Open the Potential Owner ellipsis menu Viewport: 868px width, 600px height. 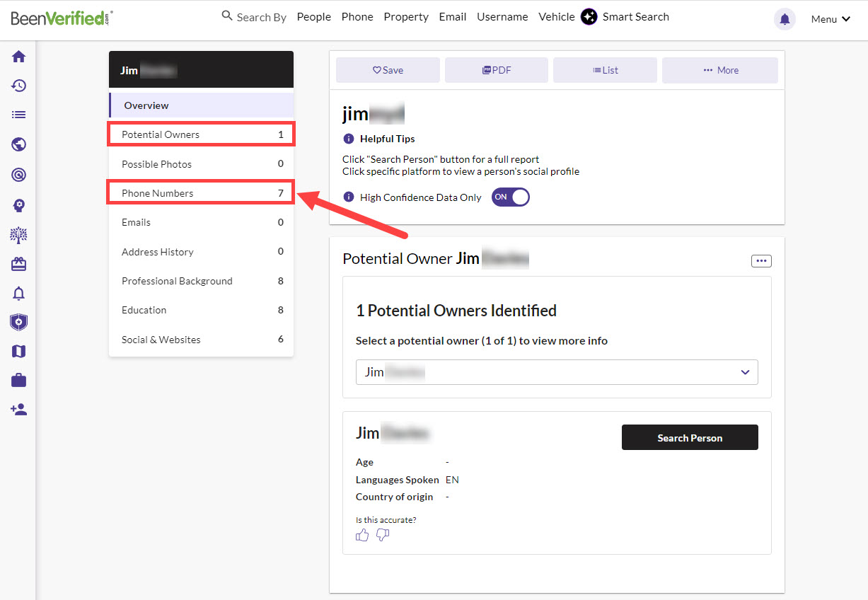click(761, 261)
